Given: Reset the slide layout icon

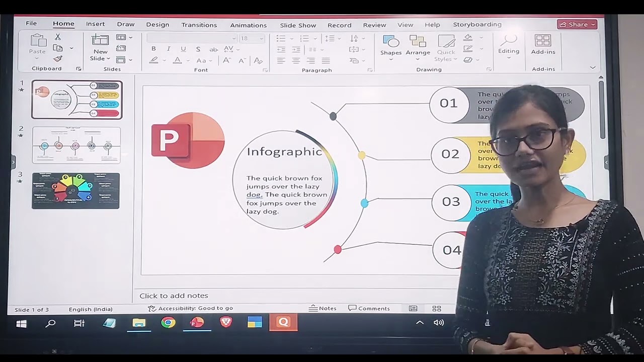Looking at the screenshot, I should [x=121, y=48].
